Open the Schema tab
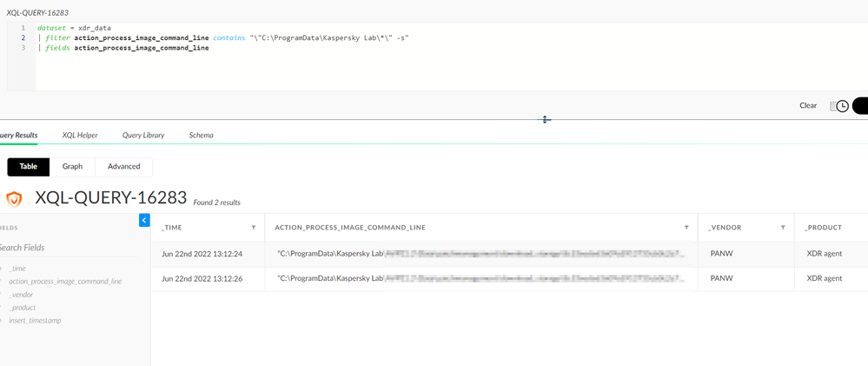Image resolution: width=868 pixels, height=366 pixels. click(201, 135)
